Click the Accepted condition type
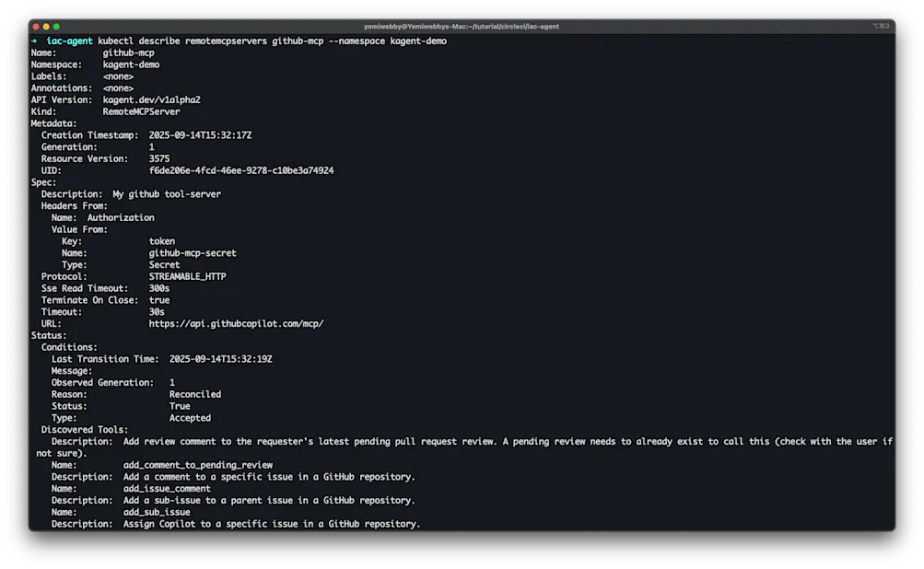The width and height of the screenshot is (924, 569). point(189,417)
